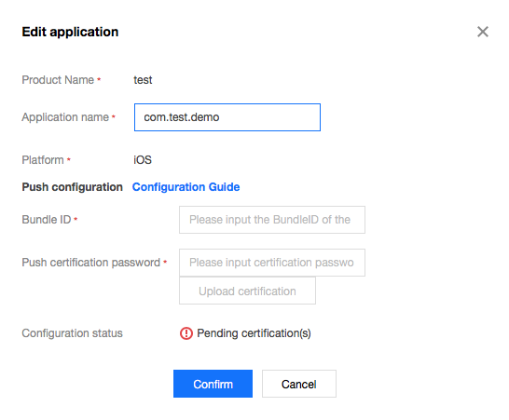Click the Bundle ID label
Screen dimensions: 509x420
[x=47, y=220]
